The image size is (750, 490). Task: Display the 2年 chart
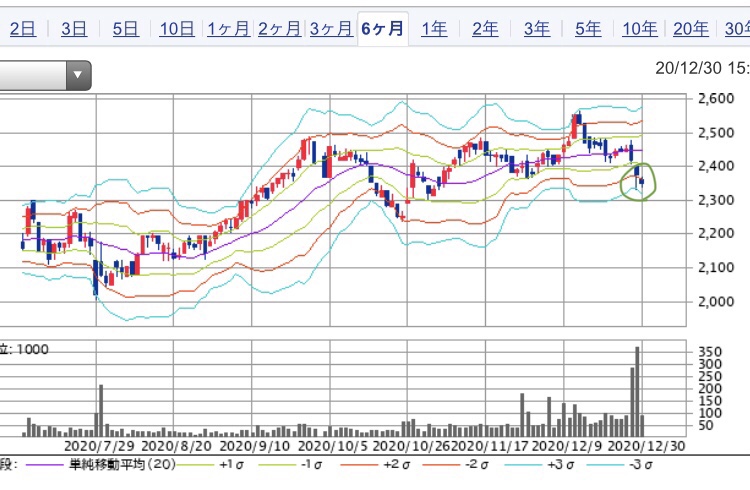click(x=485, y=28)
